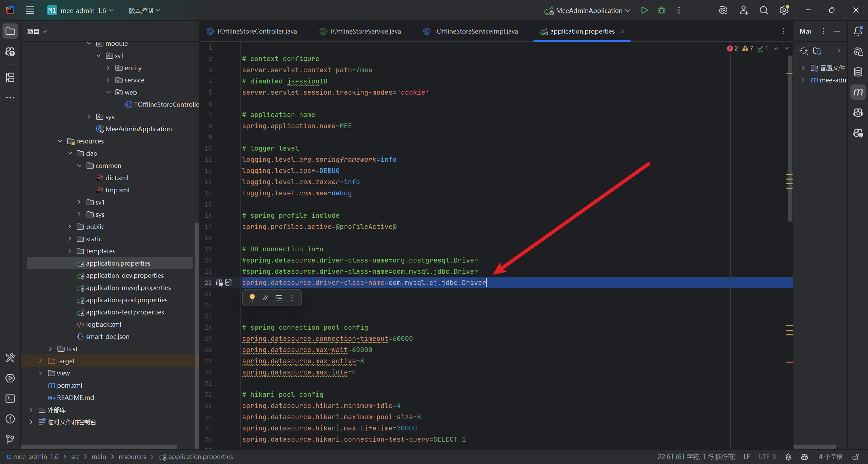Click the datasource gutter icon on line 22
This screenshot has width=868, height=464.
(x=229, y=283)
